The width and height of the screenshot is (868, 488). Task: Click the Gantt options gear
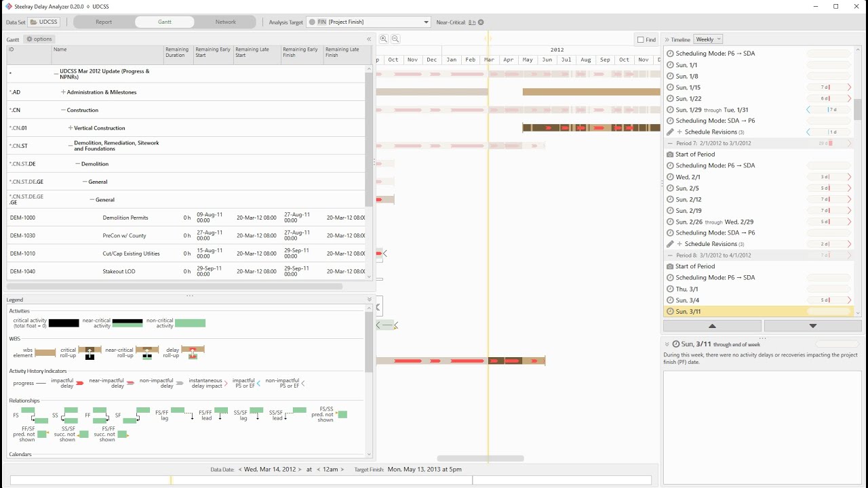click(39, 39)
